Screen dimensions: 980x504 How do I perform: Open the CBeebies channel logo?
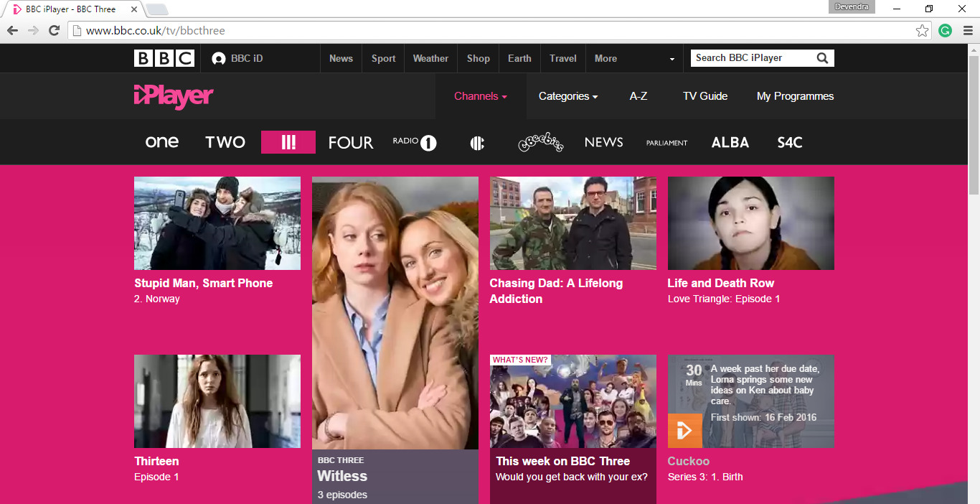pyautogui.click(x=541, y=143)
